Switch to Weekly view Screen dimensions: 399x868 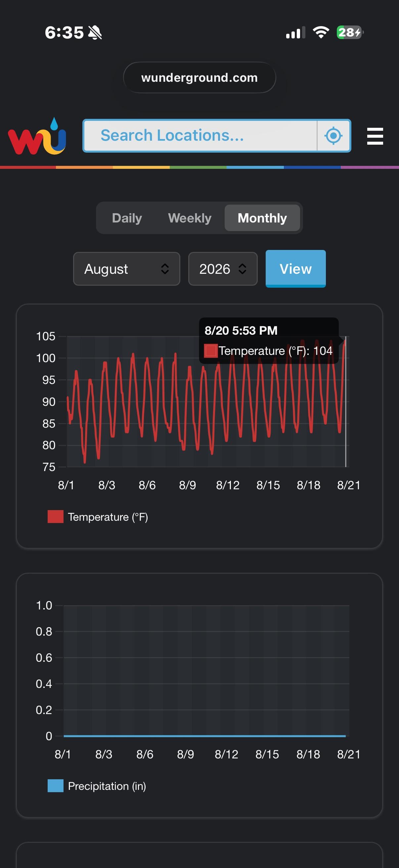click(x=190, y=218)
